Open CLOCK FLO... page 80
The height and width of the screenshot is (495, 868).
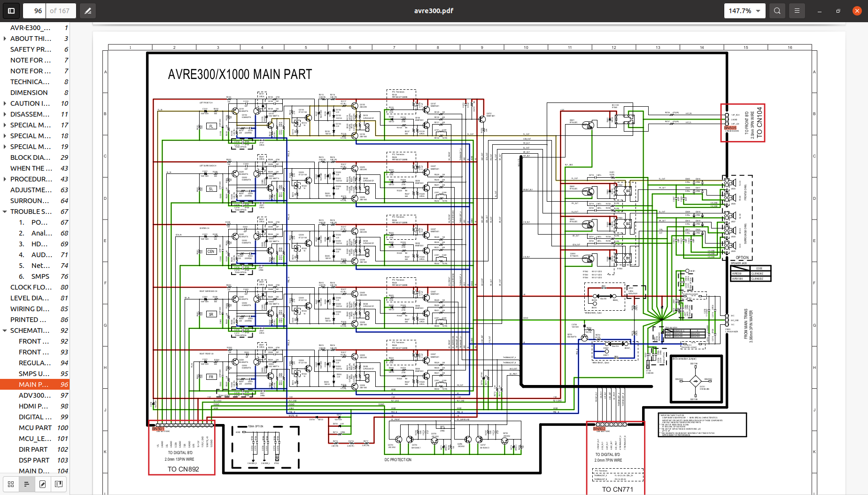(35, 287)
